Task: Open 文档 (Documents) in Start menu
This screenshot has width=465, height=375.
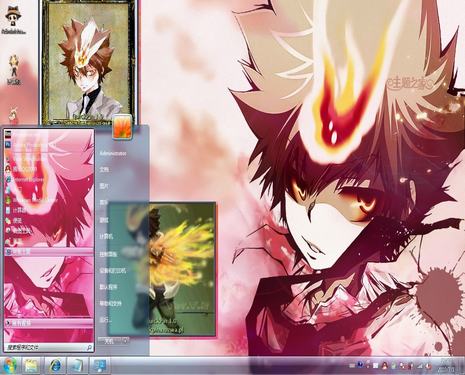Action: [x=104, y=170]
